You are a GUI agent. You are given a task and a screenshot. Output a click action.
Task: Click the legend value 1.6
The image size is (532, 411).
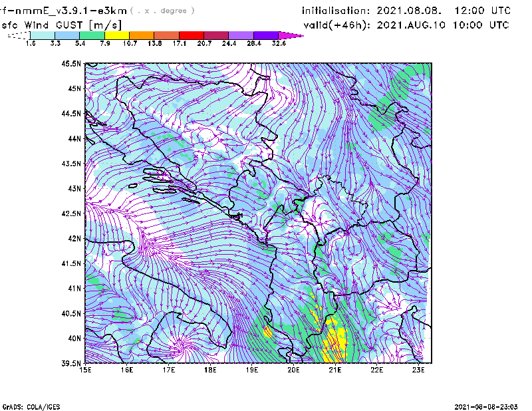tap(31, 43)
